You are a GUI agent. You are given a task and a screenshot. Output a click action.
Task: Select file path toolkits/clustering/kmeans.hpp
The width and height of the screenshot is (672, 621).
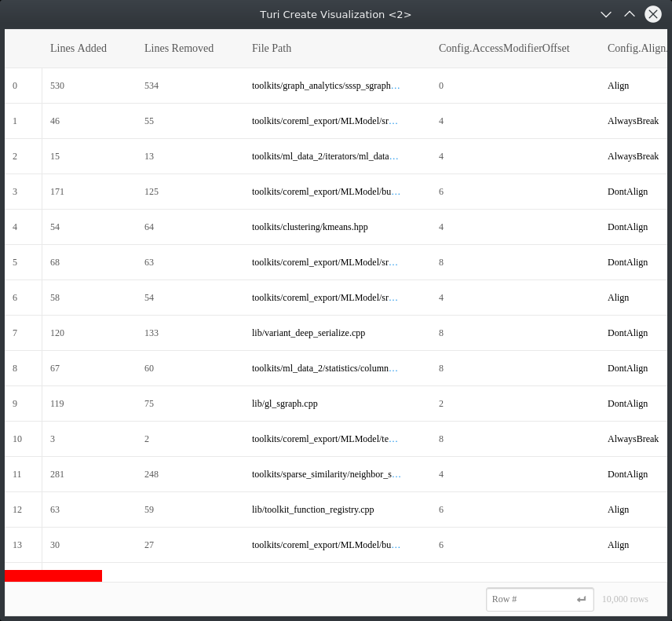(x=310, y=227)
